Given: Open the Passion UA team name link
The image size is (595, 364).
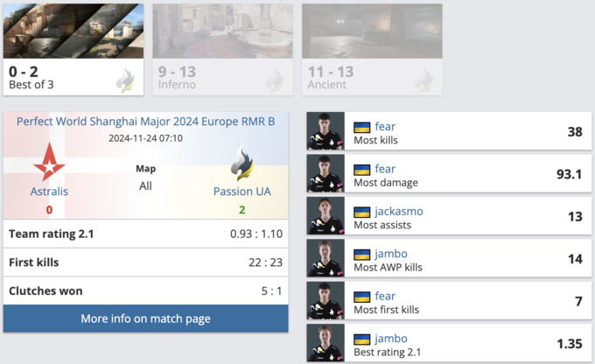Looking at the screenshot, I should (241, 191).
